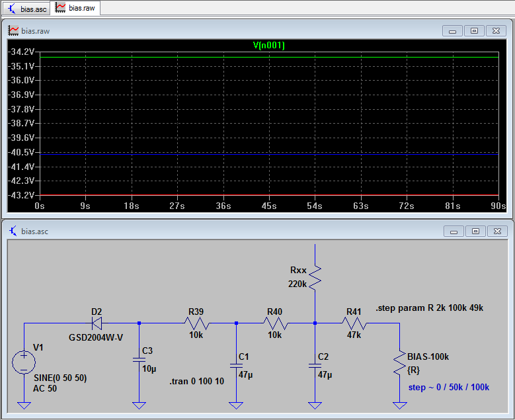
Task: Click the C3 10µ capacitor symbol
Action: pyautogui.click(x=139, y=359)
